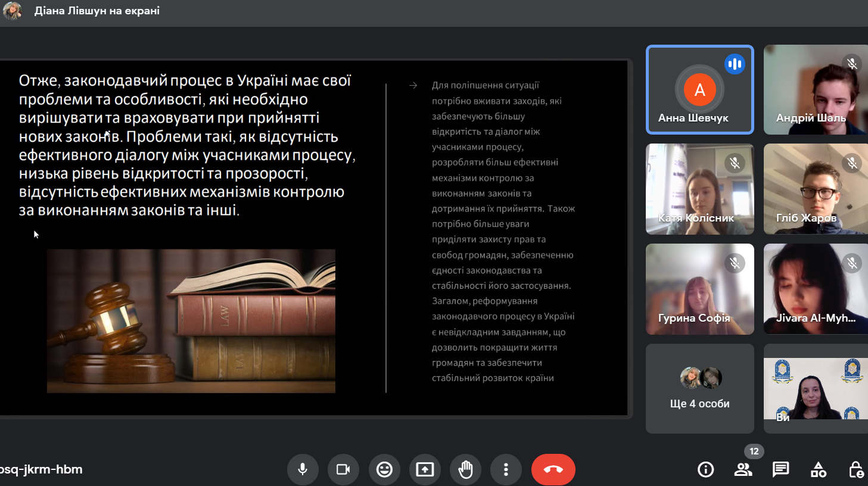Image resolution: width=868 pixels, height=486 pixels.
Task: Open the activities shapes icon
Action: [818, 469]
